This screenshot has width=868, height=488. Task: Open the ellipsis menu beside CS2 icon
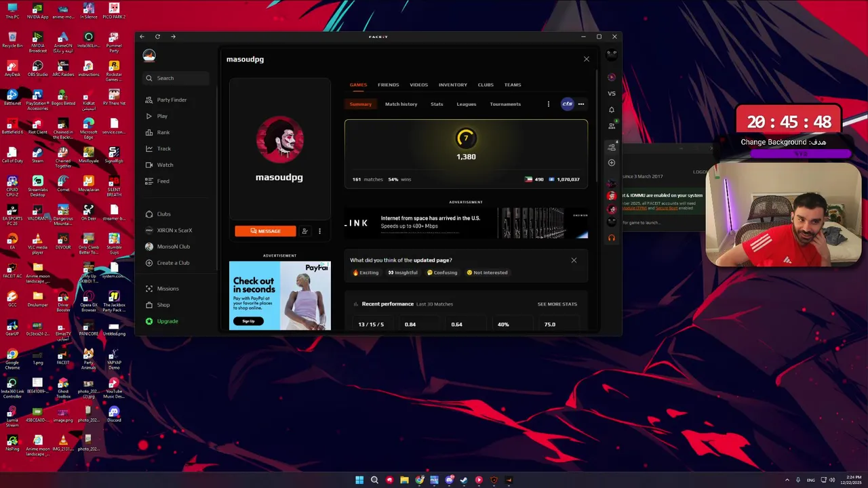click(581, 104)
